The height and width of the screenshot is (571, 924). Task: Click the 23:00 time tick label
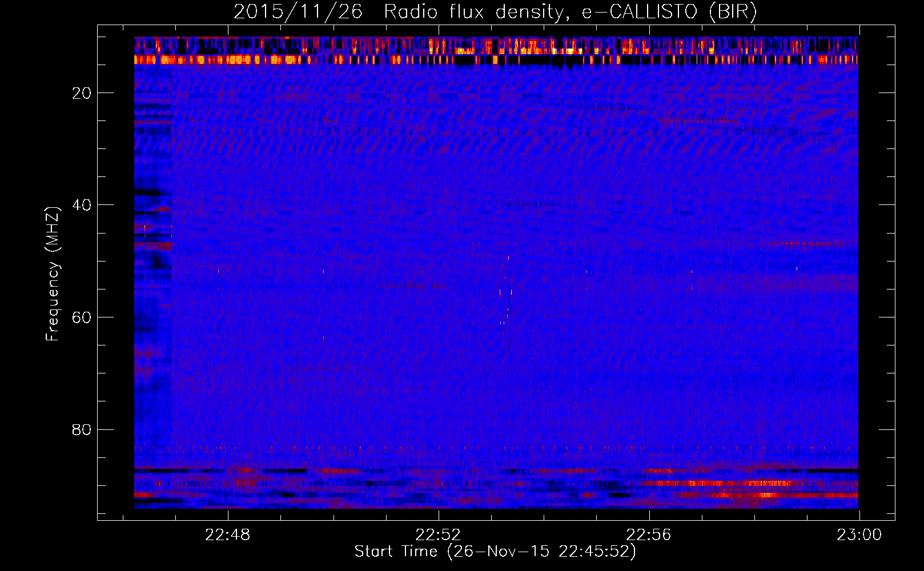pos(859,535)
